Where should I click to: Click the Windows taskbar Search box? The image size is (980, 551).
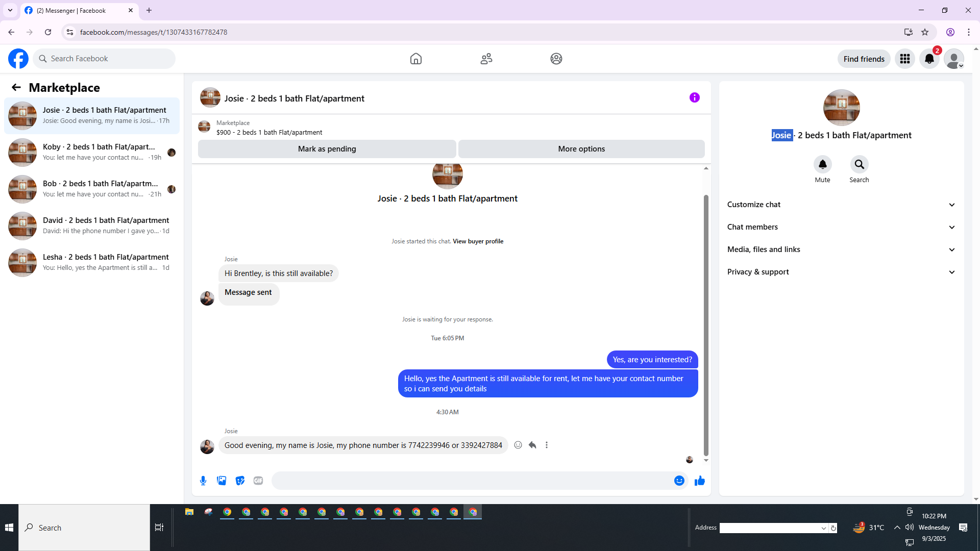click(x=84, y=528)
